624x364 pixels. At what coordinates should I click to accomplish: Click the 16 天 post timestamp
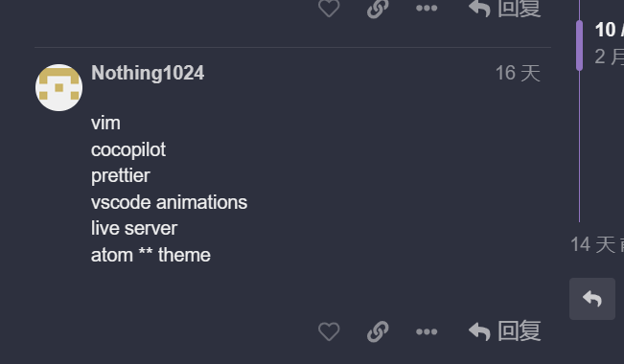pyautogui.click(x=518, y=73)
